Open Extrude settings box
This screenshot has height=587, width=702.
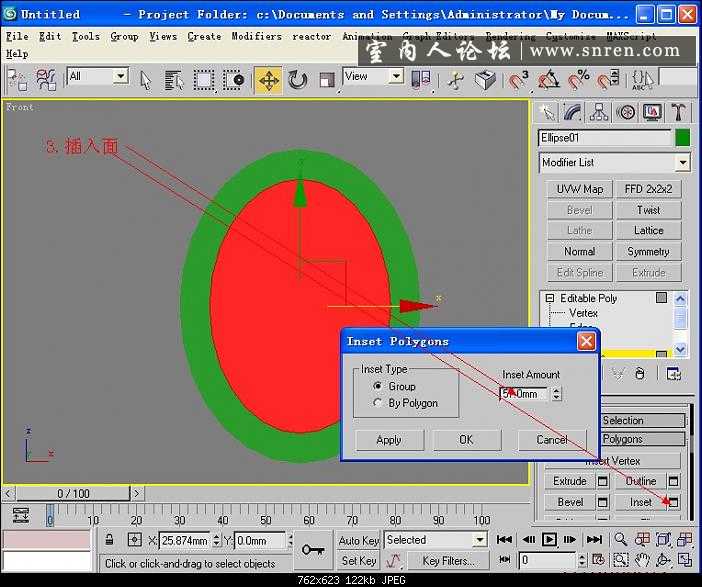[x=603, y=481]
